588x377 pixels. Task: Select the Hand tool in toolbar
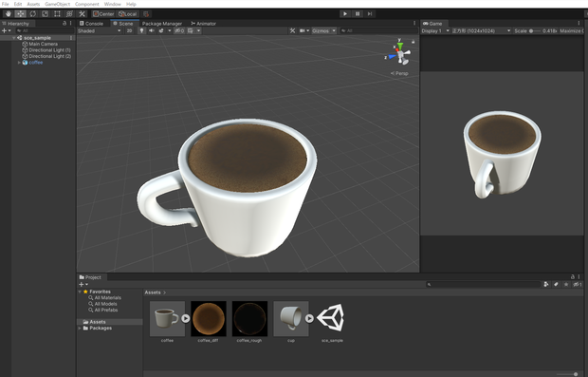point(9,14)
